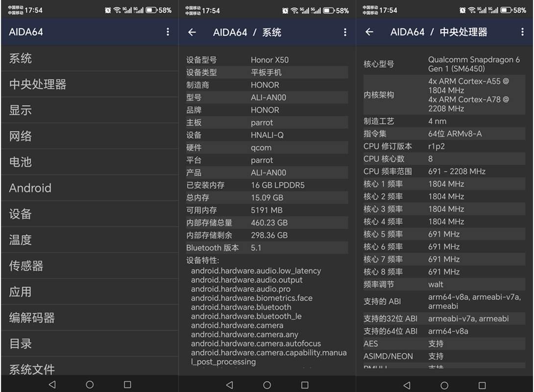Open the 传感器 menu item
Screen dimensions: 534x392
(x=90, y=266)
